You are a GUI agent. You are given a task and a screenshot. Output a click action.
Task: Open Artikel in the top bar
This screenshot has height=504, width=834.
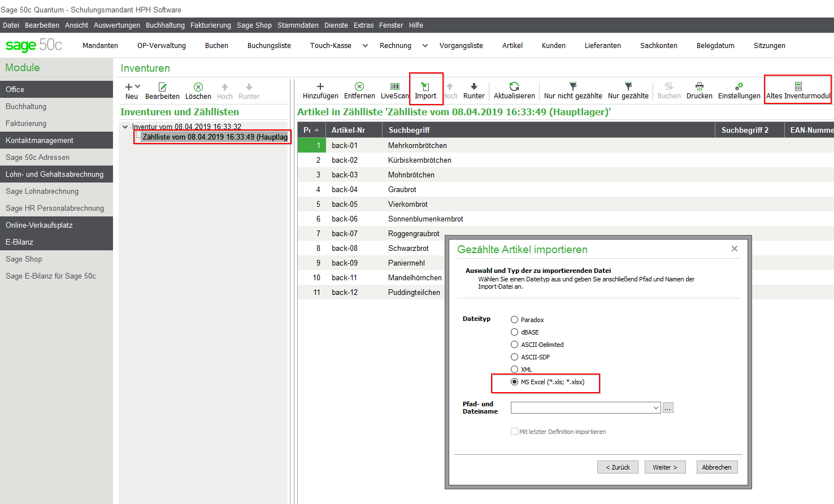click(512, 46)
